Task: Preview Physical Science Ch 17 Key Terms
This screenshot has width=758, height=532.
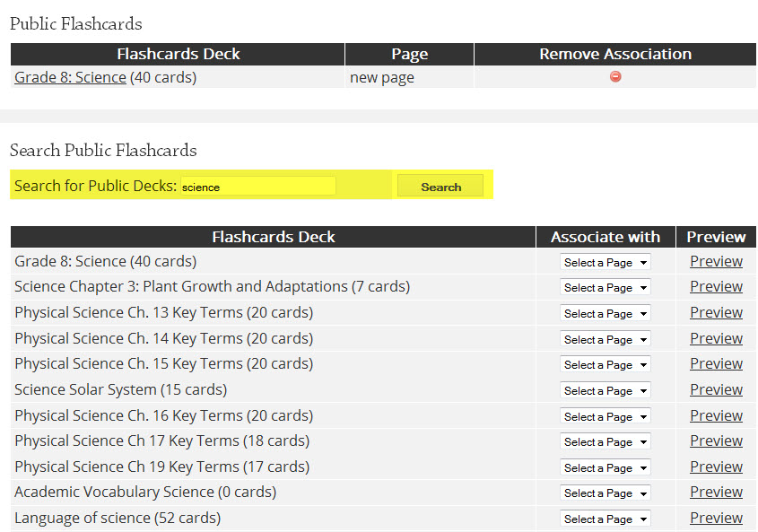Action: [x=716, y=440]
